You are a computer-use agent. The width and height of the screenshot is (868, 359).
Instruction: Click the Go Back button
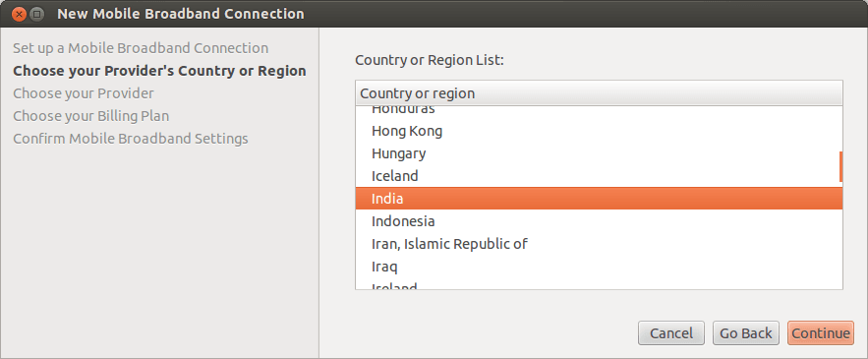746,333
